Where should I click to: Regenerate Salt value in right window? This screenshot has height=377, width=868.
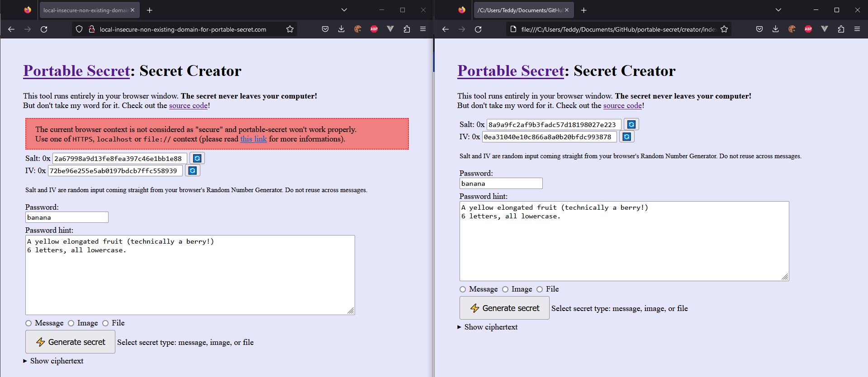pyautogui.click(x=631, y=124)
